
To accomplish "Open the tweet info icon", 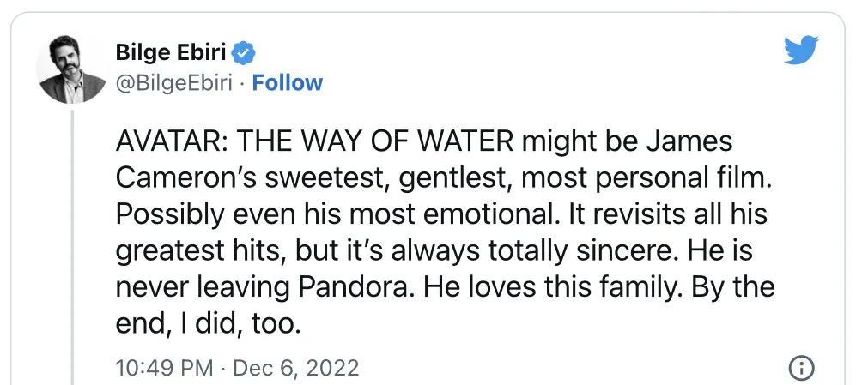I will pyautogui.click(x=800, y=370).
